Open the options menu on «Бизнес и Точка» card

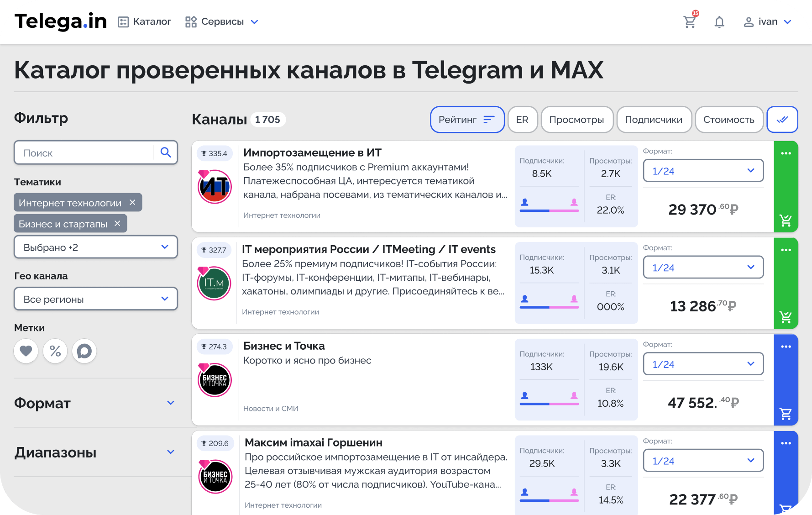pos(786,347)
